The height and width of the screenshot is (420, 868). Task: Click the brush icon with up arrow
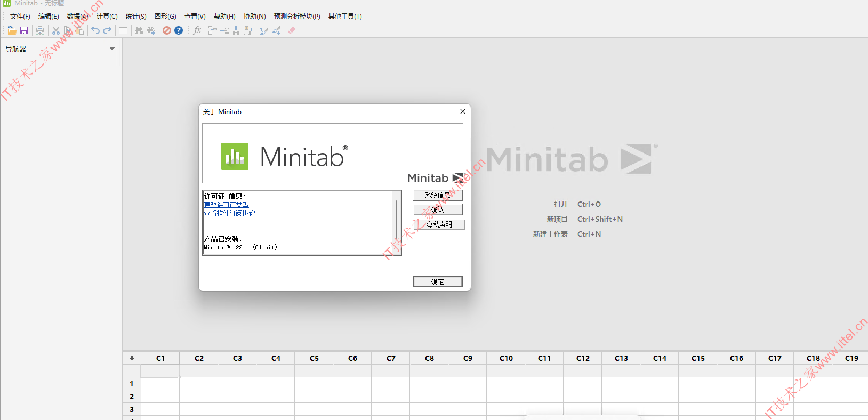263,30
